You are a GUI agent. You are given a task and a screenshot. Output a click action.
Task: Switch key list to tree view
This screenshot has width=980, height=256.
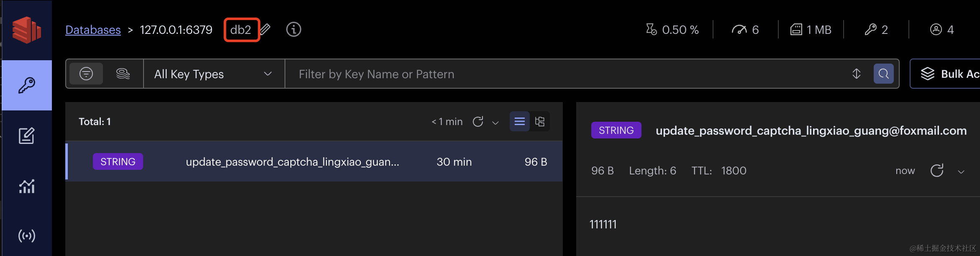tap(540, 122)
